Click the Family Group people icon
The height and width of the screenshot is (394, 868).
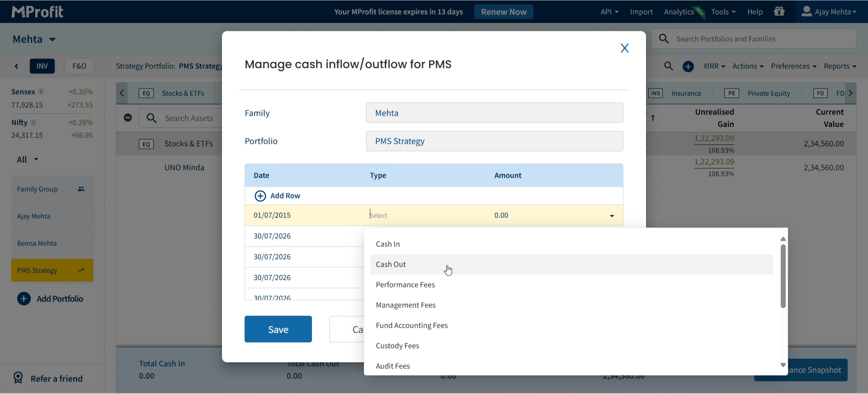pos(81,189)
